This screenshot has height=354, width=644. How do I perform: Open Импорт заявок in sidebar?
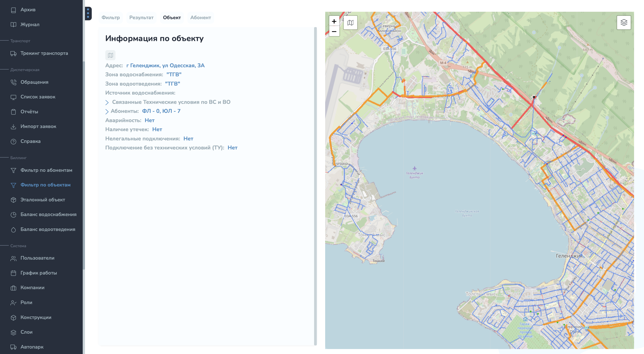[38, 126]
